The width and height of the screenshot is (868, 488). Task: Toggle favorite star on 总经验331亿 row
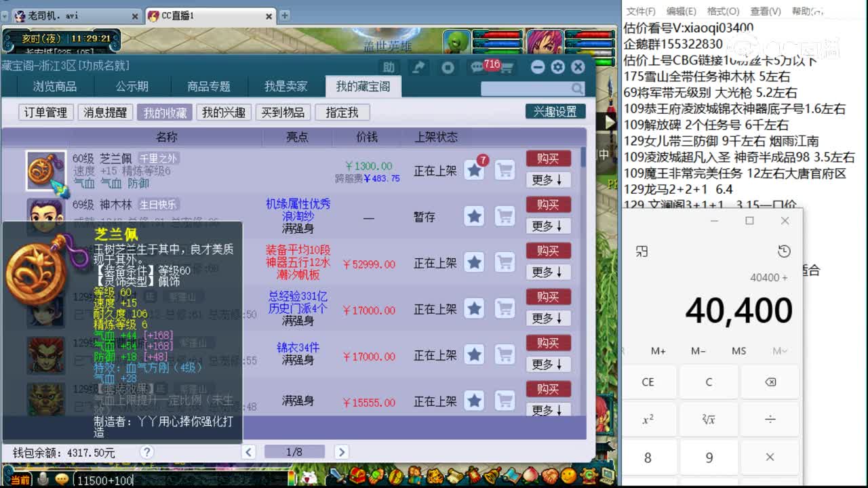[x=474, y=308]
